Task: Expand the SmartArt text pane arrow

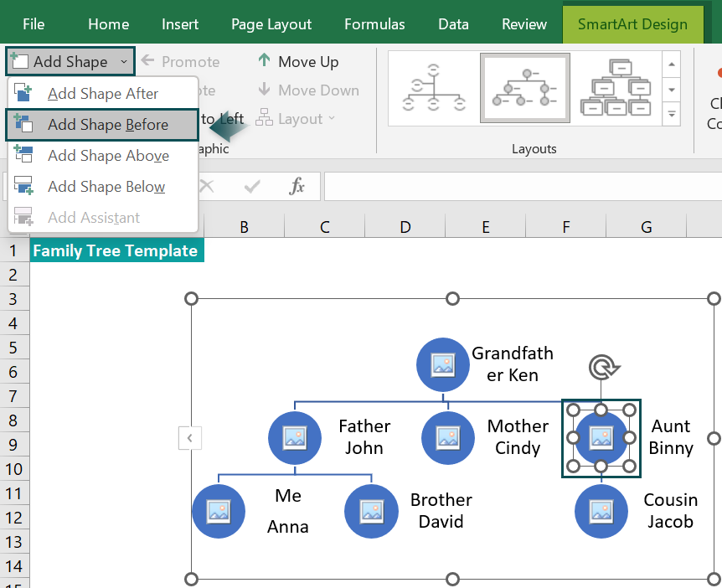Action: 189,438
